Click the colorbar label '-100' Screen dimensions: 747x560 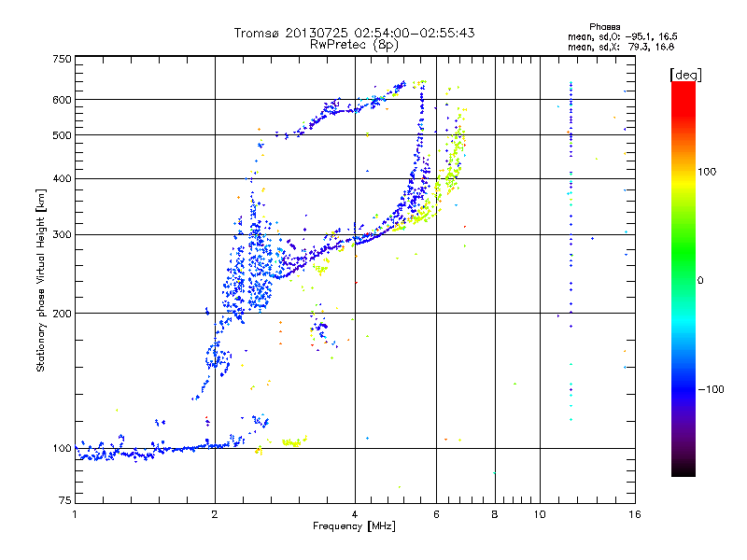(x=711, y=389)
